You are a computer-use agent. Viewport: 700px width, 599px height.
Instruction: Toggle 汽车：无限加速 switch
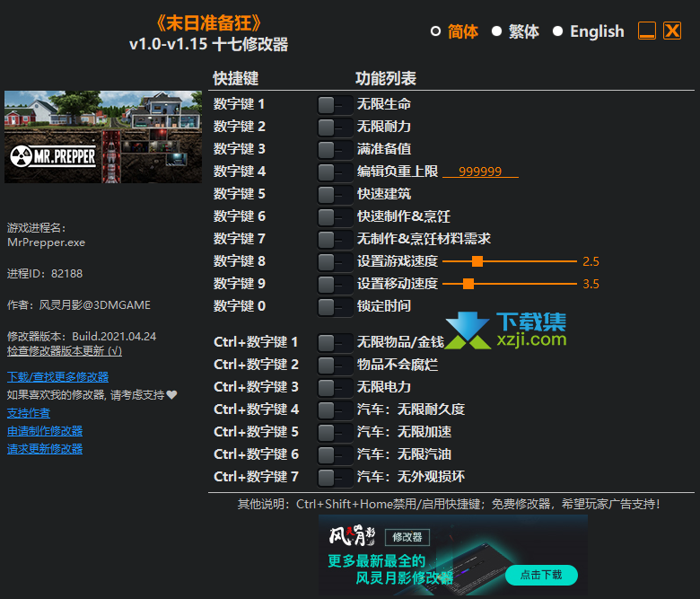coord(335,432)
